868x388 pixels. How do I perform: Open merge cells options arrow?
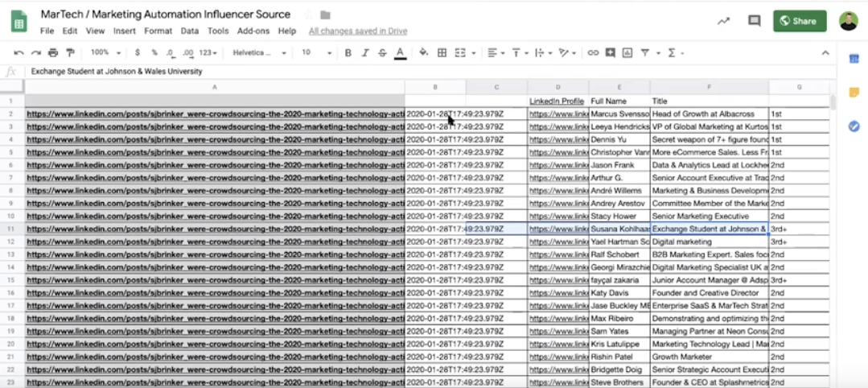click(x=474, y=53)
